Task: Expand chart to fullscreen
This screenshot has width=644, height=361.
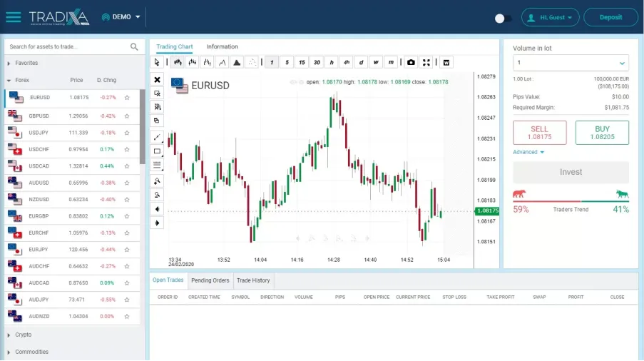Action: tap(426, 62)
